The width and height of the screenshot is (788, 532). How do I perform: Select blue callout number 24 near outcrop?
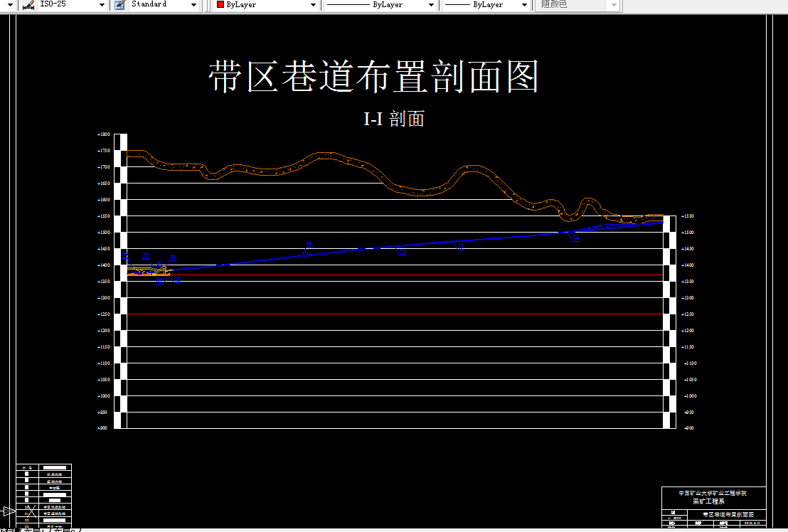(x=576, y=238)
